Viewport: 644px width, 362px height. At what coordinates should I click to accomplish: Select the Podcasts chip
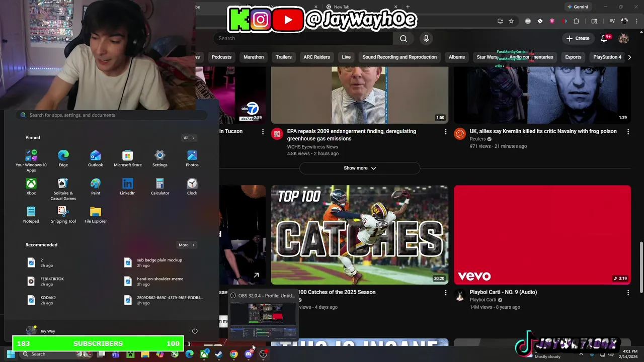(221, 57)
